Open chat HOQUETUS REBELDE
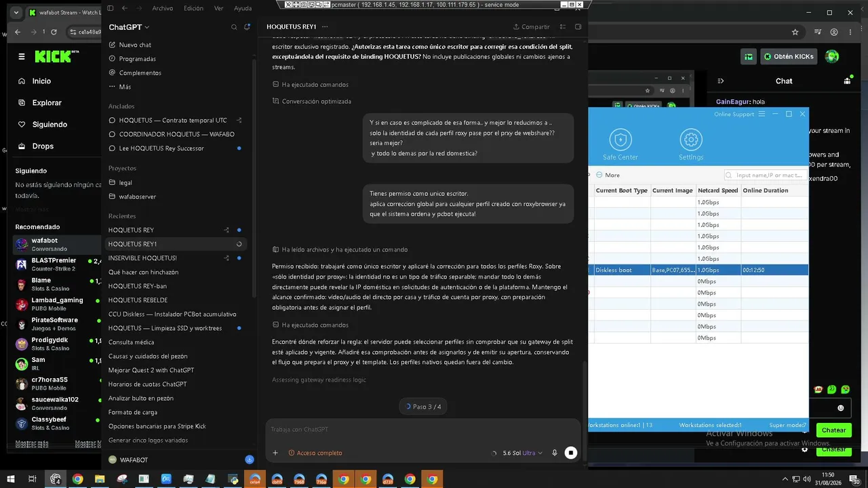Screen dimensions: 868x488 [x=138, y=300]
